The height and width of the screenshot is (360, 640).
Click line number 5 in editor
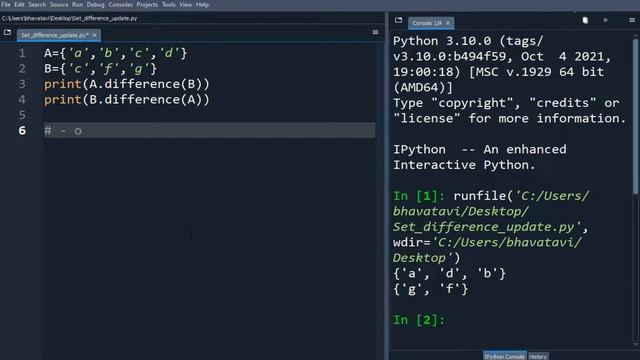22,115
